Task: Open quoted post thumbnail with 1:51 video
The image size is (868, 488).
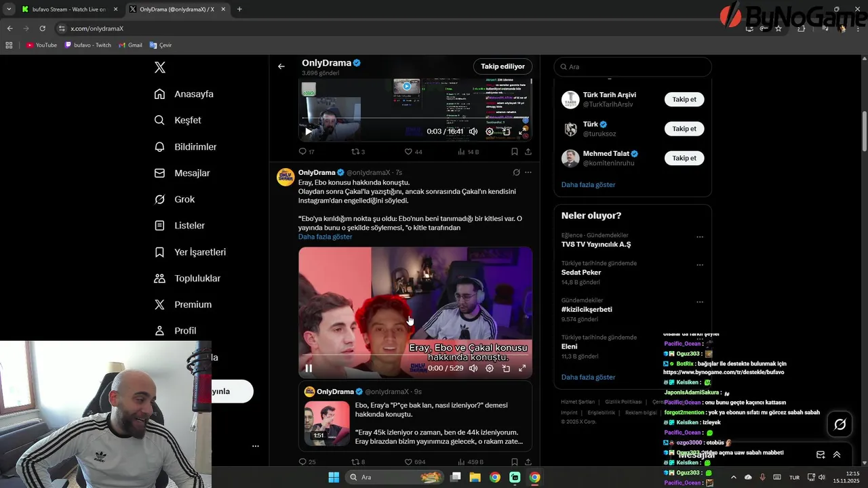Action: coord(327,423)
